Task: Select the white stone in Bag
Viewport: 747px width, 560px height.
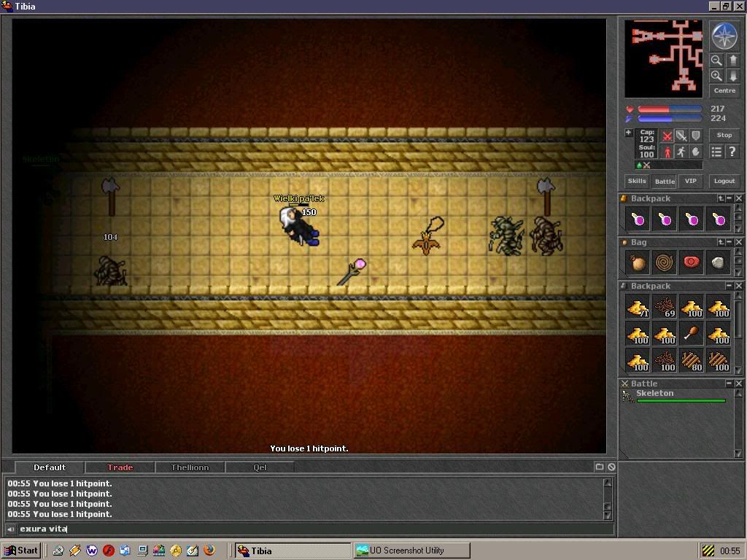Action: coord(719,262)
